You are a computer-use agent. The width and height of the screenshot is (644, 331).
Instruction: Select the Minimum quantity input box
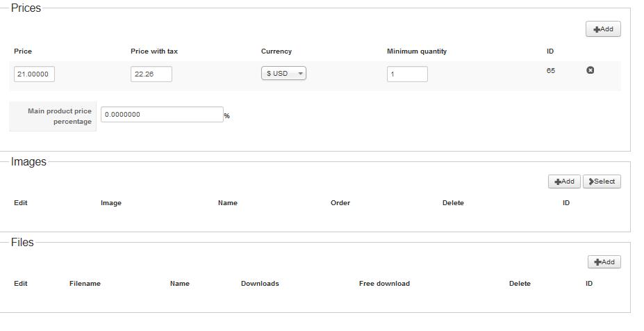[407, 74]
